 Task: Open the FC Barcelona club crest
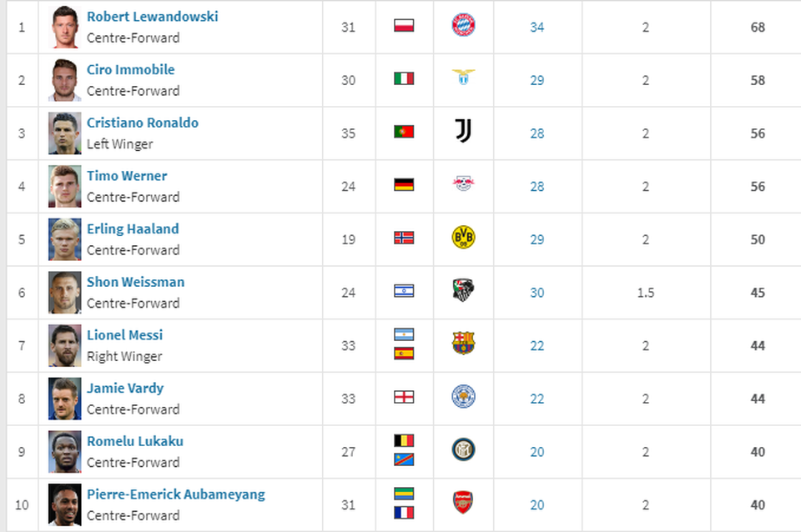point(463,343)
